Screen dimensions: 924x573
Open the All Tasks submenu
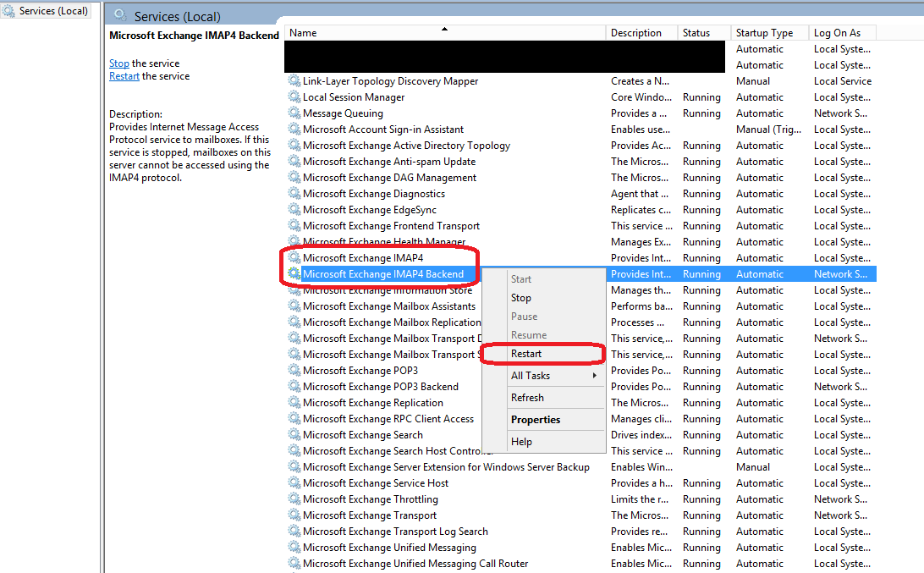click(x=544, y=376)
